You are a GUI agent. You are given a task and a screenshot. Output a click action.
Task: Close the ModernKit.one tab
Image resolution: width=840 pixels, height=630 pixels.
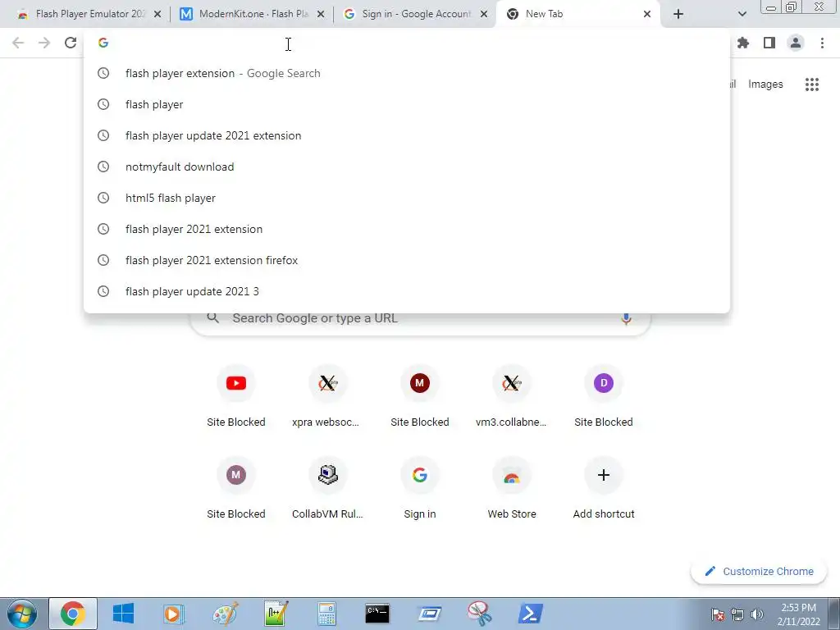point(321,14)
